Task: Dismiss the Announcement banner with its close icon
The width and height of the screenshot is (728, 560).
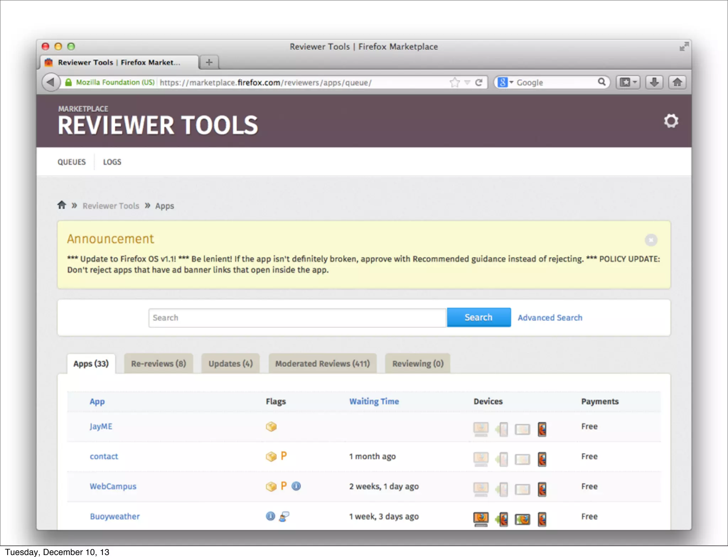Action: (x=651, y=240)
